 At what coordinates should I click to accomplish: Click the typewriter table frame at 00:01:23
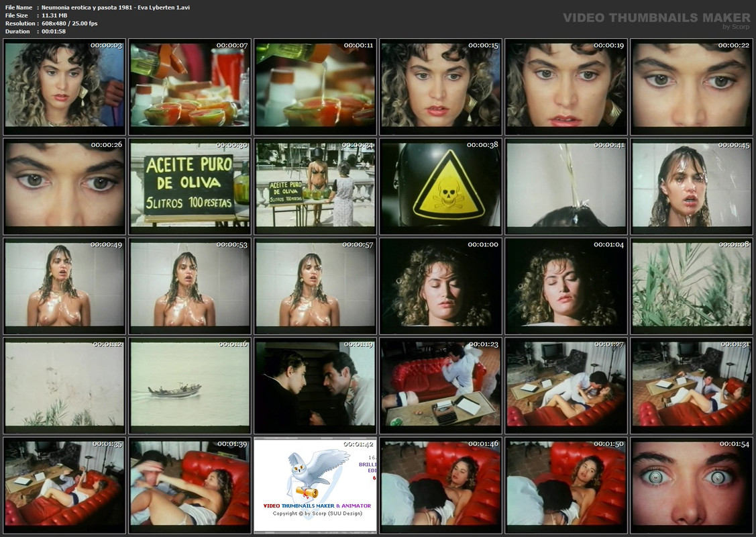(441, 386)
